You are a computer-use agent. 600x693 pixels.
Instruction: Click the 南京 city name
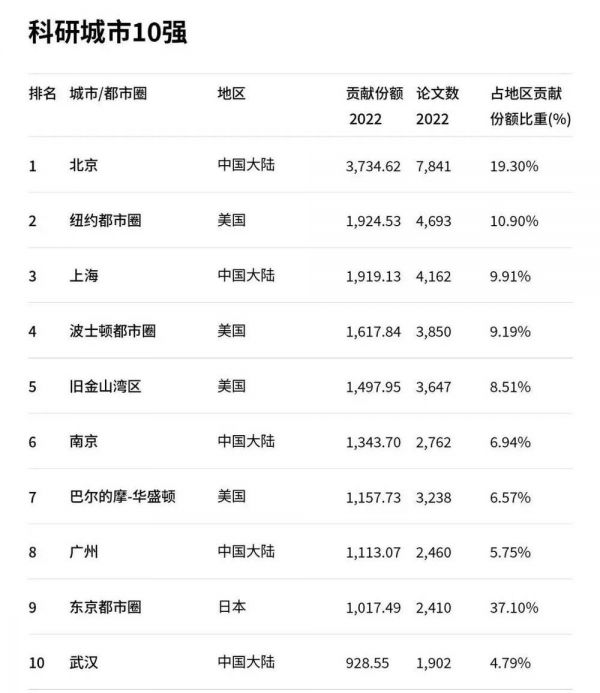(84, 441)
